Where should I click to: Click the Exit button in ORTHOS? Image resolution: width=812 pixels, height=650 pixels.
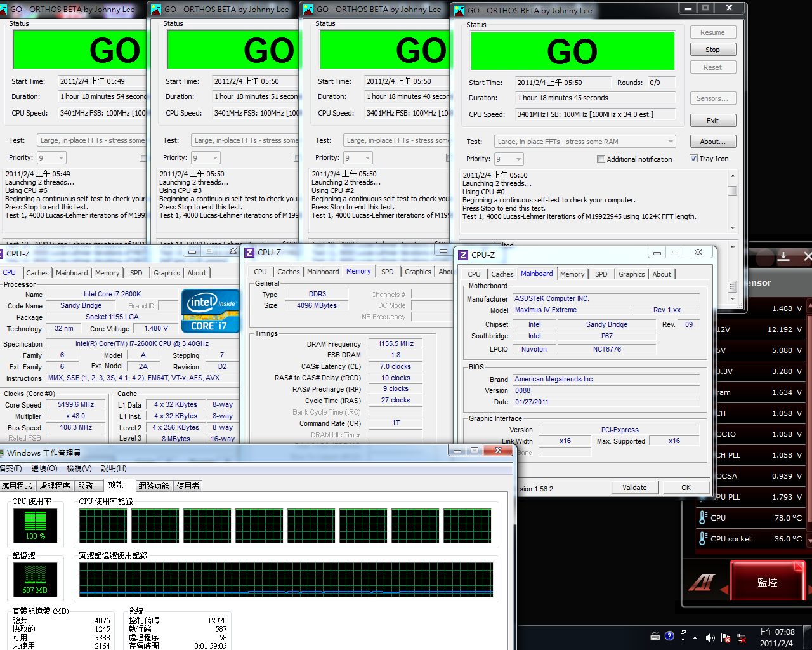[712, 121]
